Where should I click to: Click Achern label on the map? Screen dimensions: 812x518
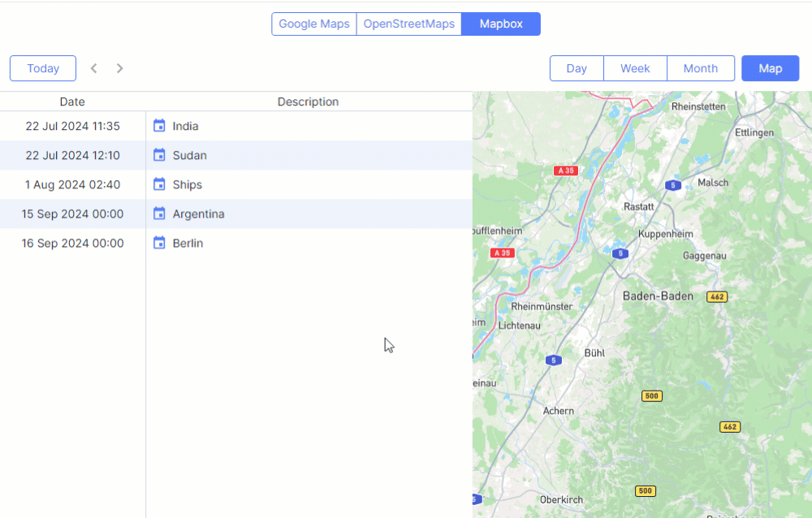pyautogui.click(x=559, y=411)
